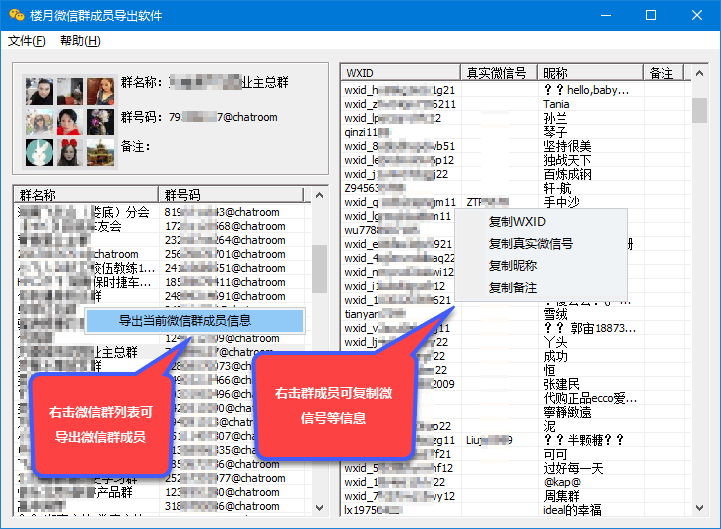Screen dimensions: 721x529
Task: Sort by 昵称 column header
Action: (590, 73)
